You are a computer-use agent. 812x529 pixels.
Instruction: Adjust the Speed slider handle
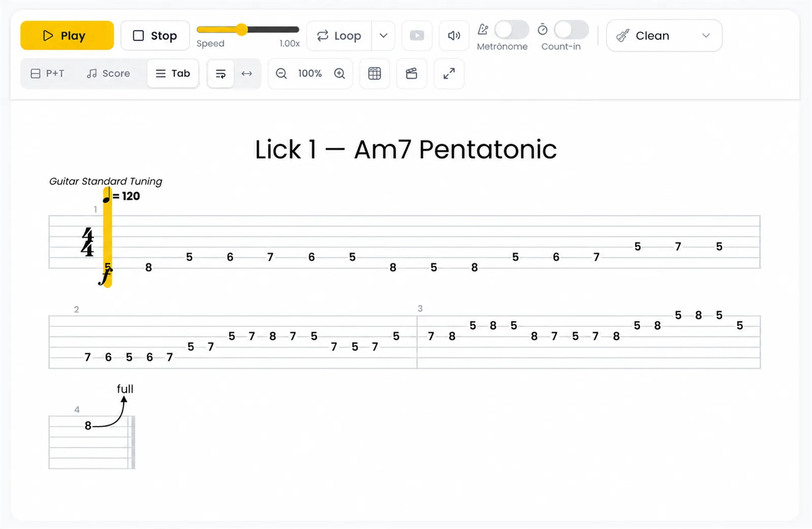(x=242, y=29)
